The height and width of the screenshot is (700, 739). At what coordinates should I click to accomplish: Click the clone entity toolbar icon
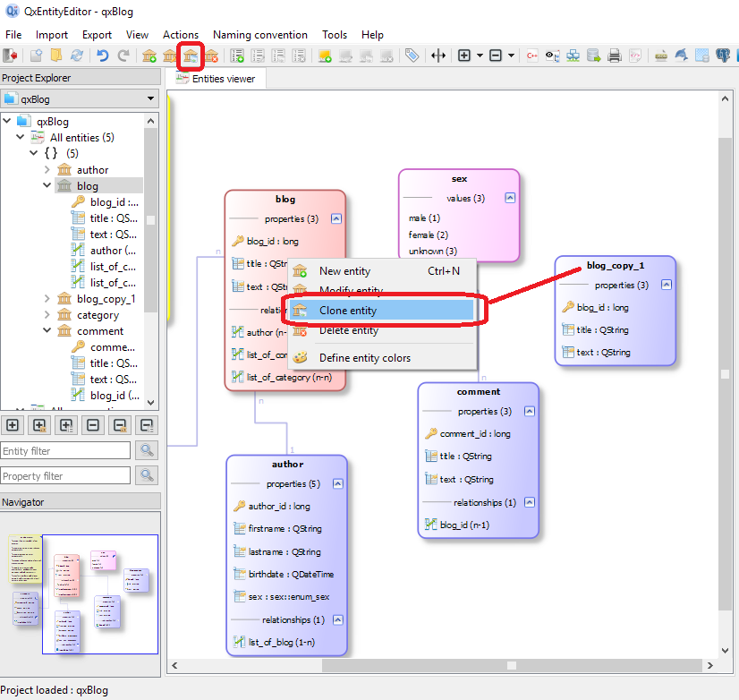(x=191, y=55)
